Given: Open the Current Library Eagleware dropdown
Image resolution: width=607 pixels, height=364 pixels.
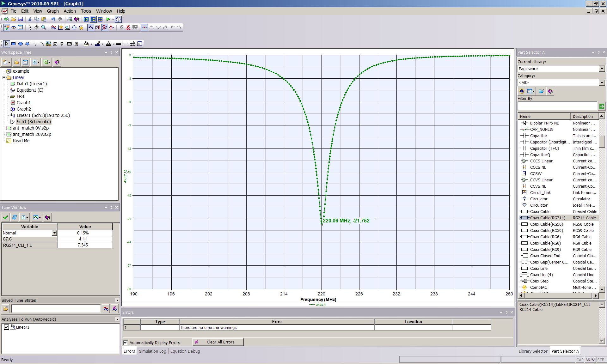Looking at the screenshot, I should [601, 69].
